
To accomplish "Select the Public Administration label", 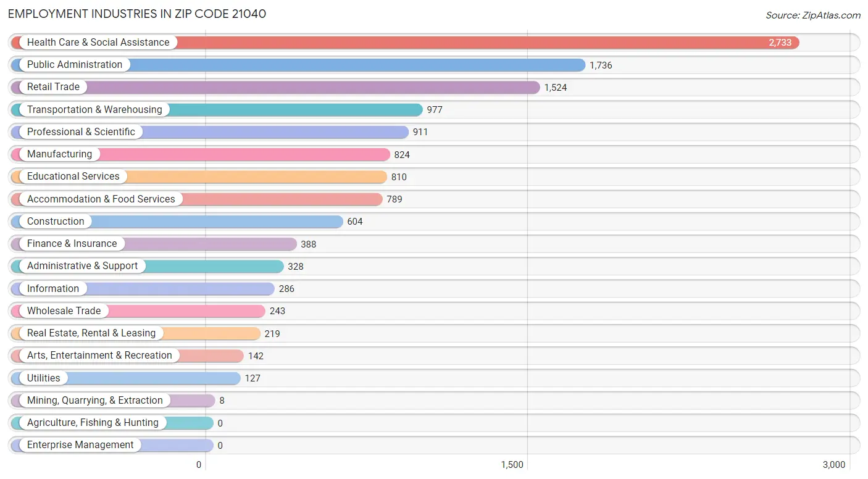I will pos(75,65).
